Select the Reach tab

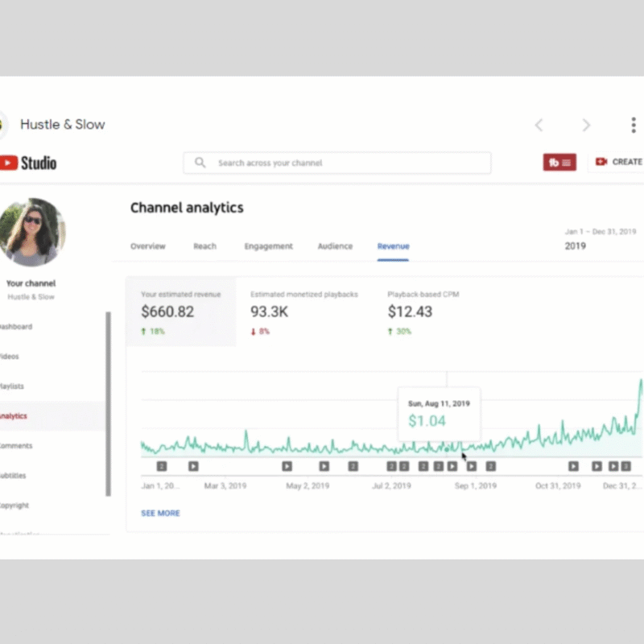coord(204,246)
